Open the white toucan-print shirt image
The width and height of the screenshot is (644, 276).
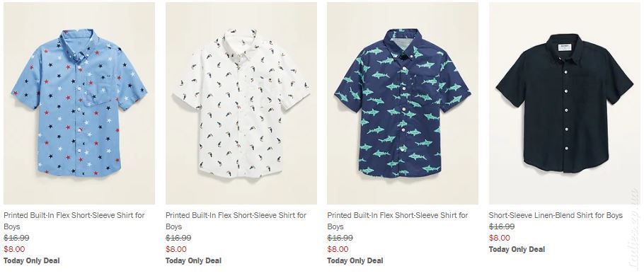tap(241, 103)
